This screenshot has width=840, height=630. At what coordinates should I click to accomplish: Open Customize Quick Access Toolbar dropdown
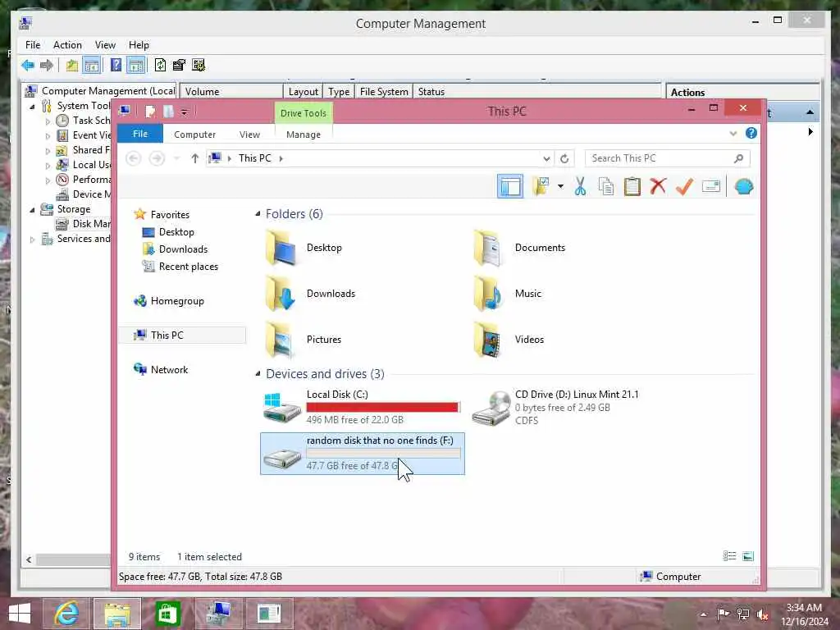pos(184,112)
